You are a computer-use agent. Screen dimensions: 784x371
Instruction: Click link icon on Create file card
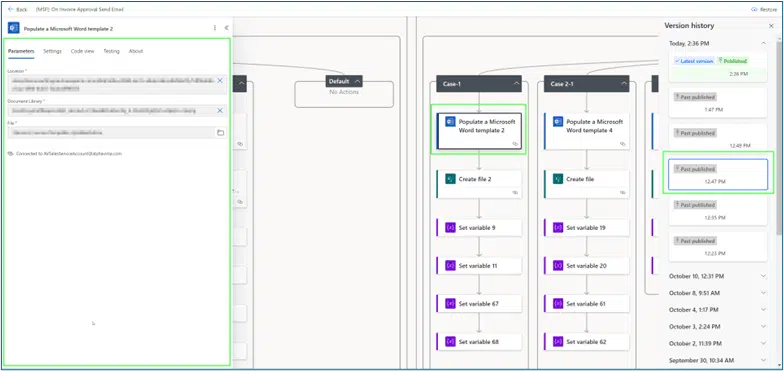coord(622,192)
